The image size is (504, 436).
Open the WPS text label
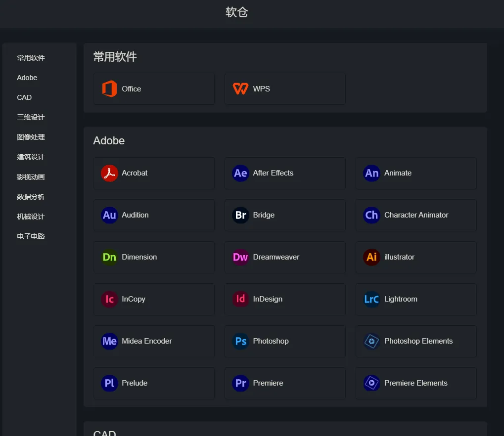tap(261, 89)
